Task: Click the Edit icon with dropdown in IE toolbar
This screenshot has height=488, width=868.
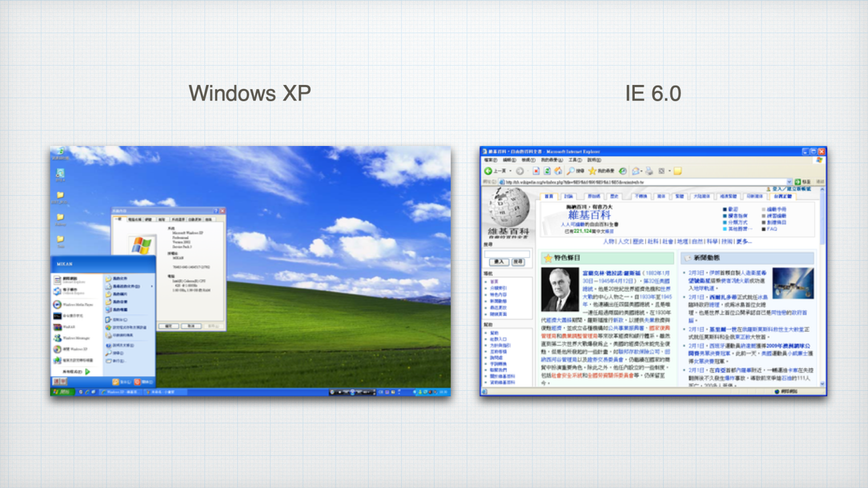Action: point(661,171)
